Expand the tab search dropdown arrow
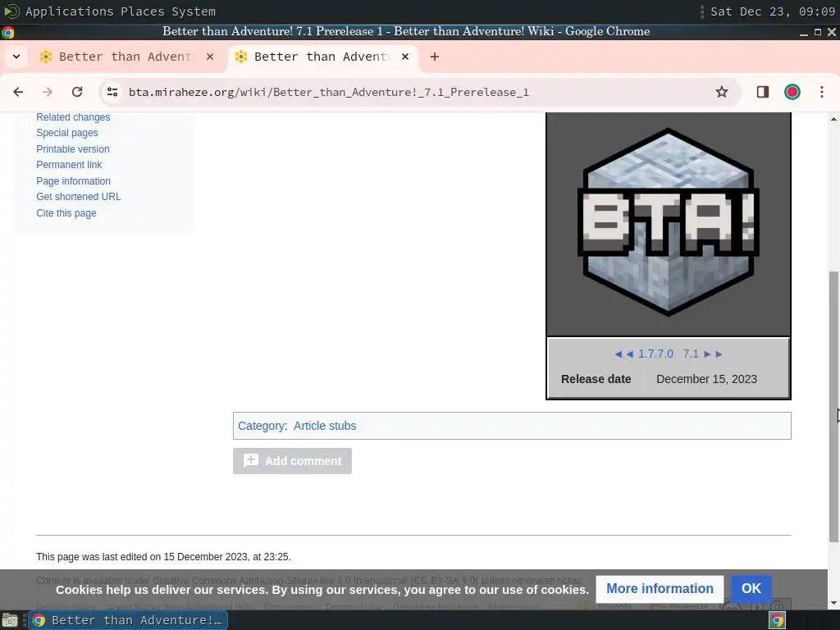840x630 pixels. [x=16, y=57]
